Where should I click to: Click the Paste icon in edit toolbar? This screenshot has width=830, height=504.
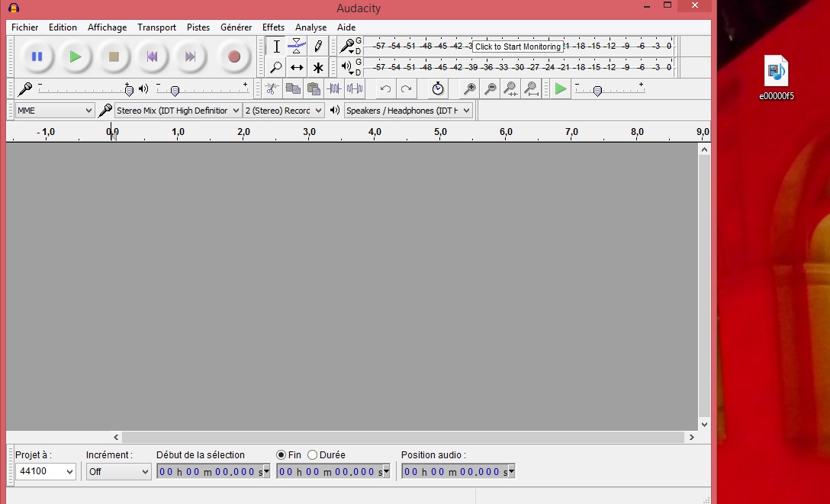coord(314,89)
